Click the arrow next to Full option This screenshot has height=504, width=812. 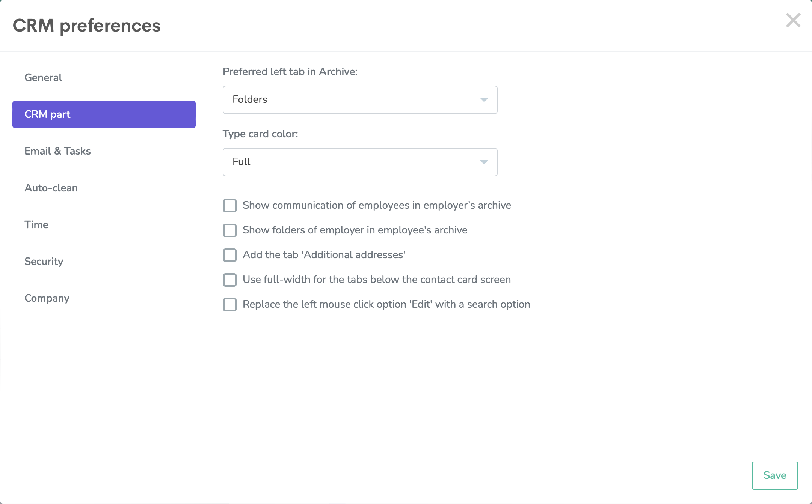(x=484, y=162)
